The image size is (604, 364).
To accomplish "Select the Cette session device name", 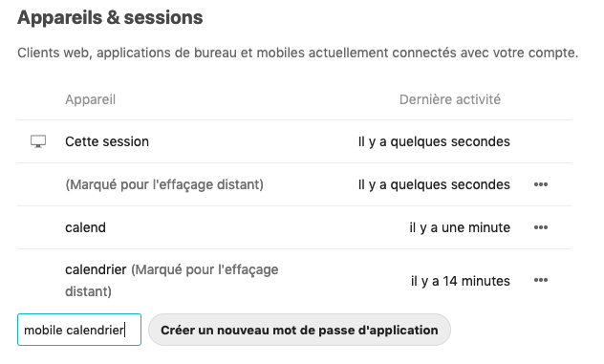I will coord(107,141).
